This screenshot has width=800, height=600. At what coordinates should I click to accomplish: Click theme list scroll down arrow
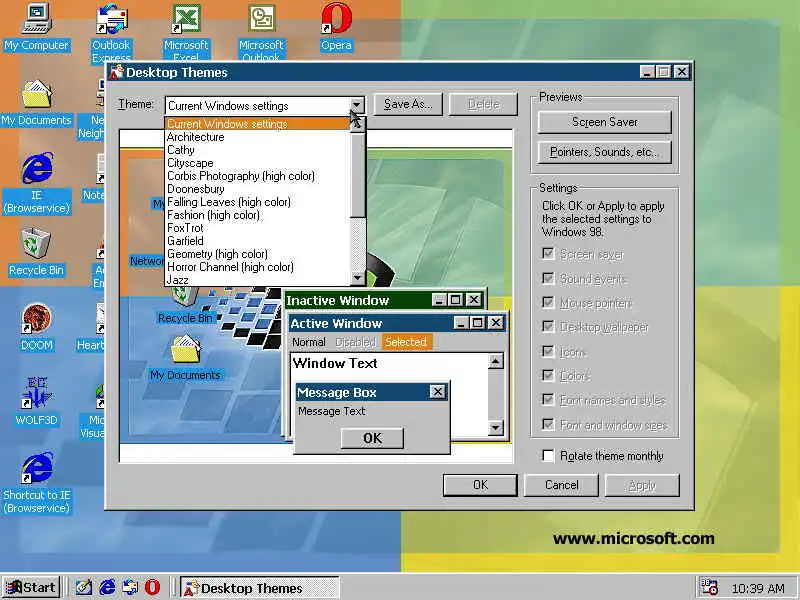coord(358,278)
